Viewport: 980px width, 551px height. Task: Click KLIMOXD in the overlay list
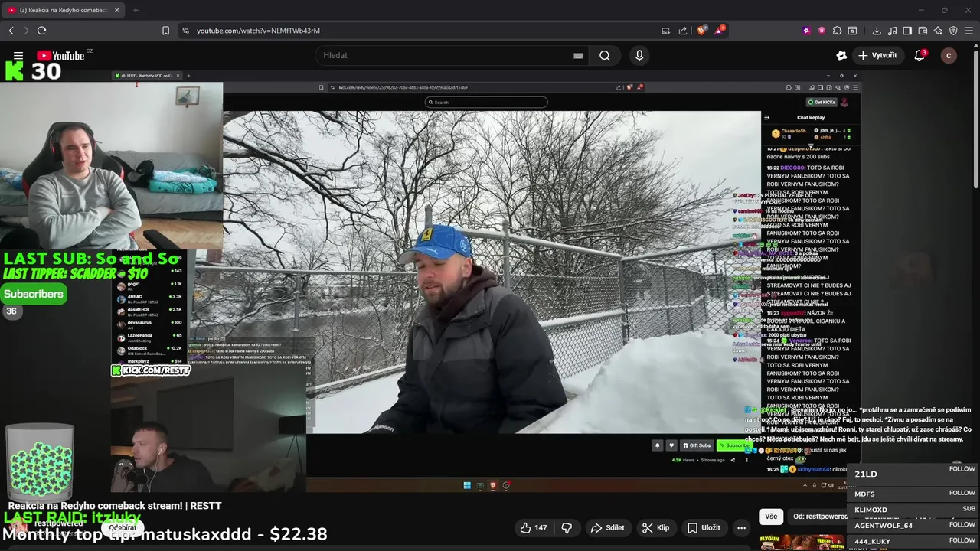pos(871,510)
